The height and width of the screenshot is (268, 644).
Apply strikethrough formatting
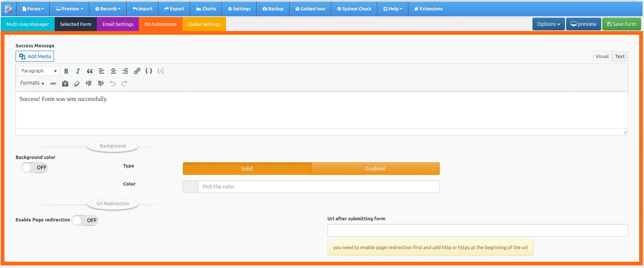54,84
